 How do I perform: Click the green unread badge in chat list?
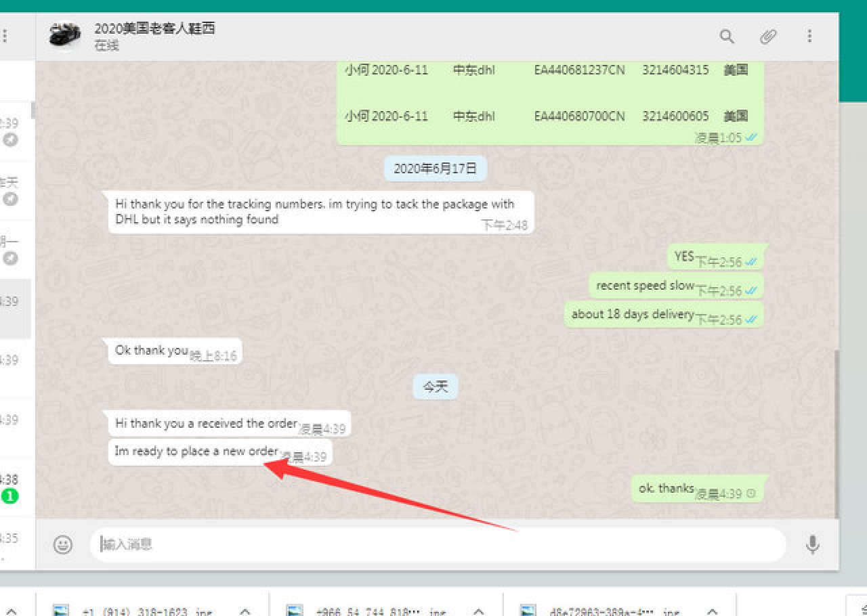click(9, 496)
